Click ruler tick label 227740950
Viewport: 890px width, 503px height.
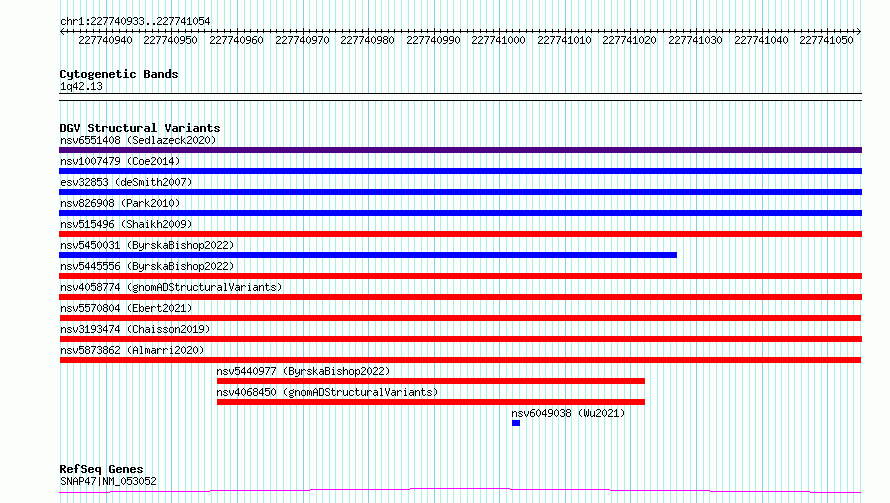pyautogui.click(x=170, y=40)
